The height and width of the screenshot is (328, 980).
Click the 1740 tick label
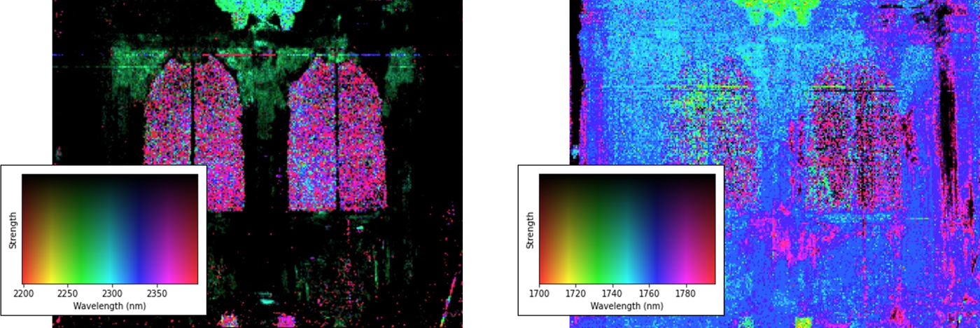pos(612,293)
